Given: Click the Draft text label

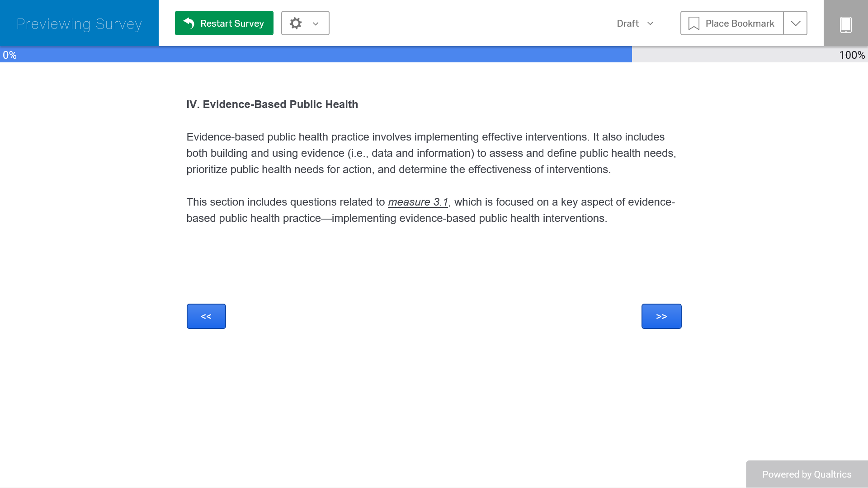Looking at the screenshot, I should pyautogui.click(x=627, y=23).
